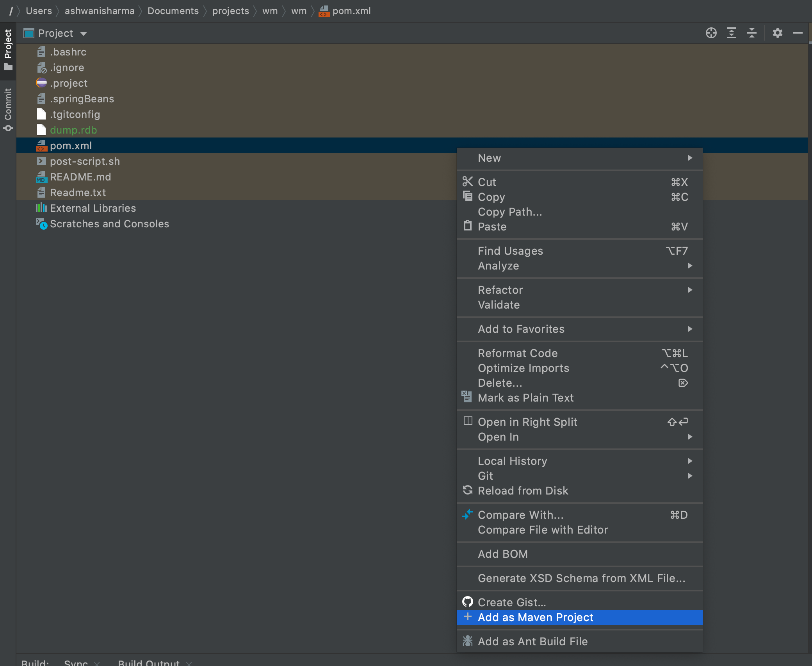812x666 pixels.
Task: Click the Expand All icon
Action: click(732, 33)
